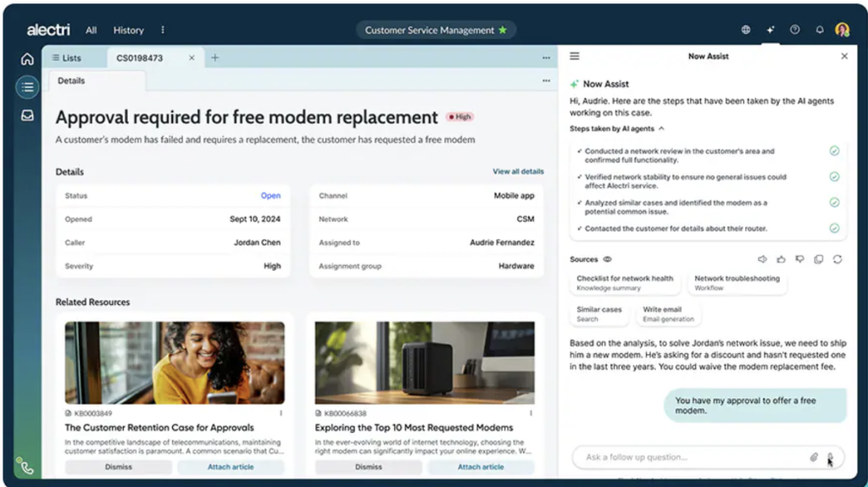Close the Now Assist panel
This screenshot has width=868, height=487.
point(844,56)
